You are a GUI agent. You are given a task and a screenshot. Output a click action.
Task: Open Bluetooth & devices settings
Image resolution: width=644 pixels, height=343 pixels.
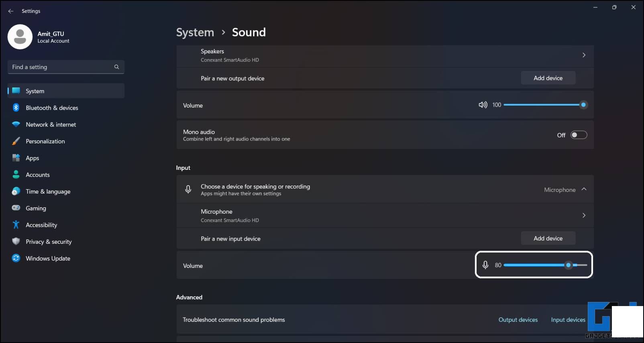(x=66, y=108)
